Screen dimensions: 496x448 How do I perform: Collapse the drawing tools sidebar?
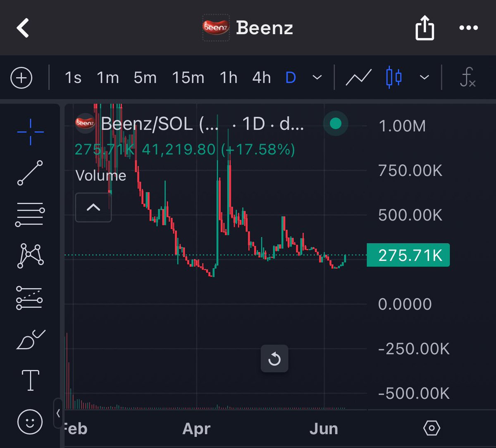pyautogui.click(x=58, y=412)
